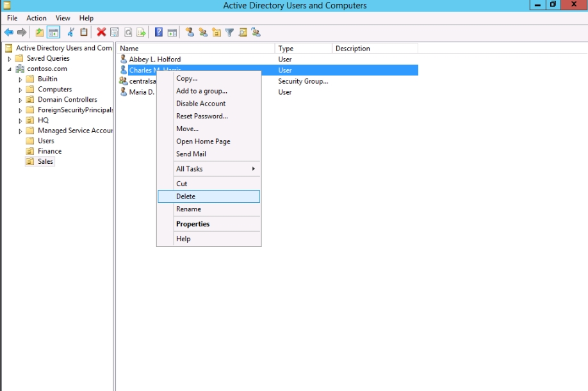Click the Cut scissors toolbar icon
The image size is (588, 391).
click(x=70, y=33)
